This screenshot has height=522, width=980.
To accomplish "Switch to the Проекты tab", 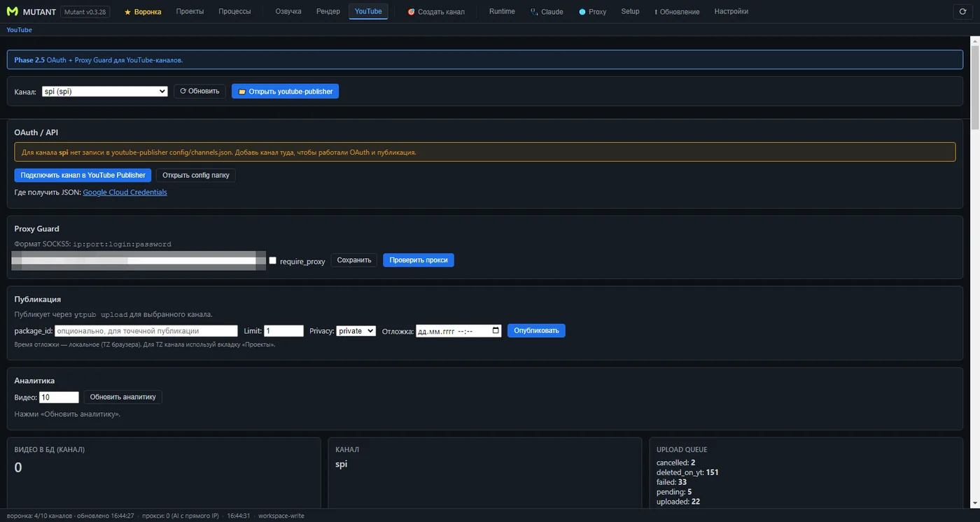I will 190,12.
